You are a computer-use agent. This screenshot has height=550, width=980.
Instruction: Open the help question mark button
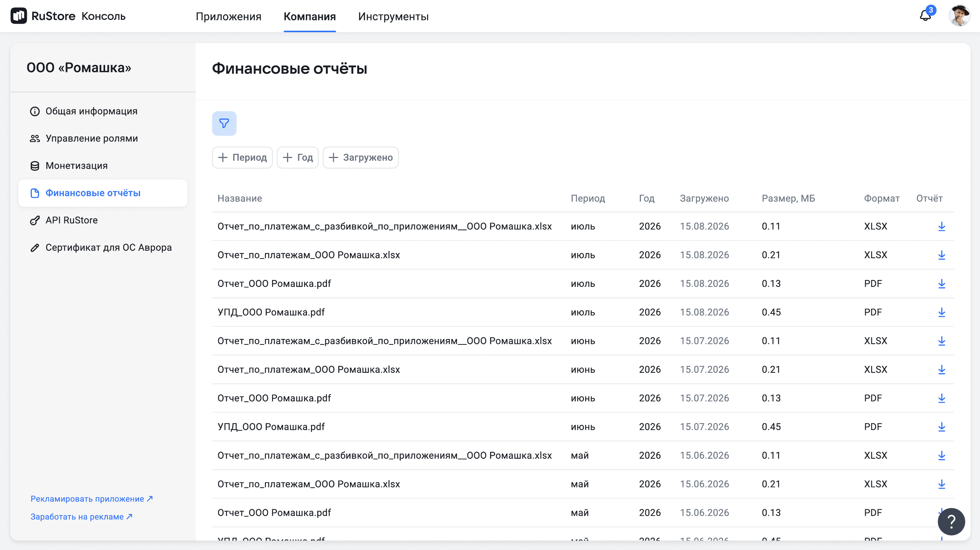pyautogui.click(x=951, y=522)
